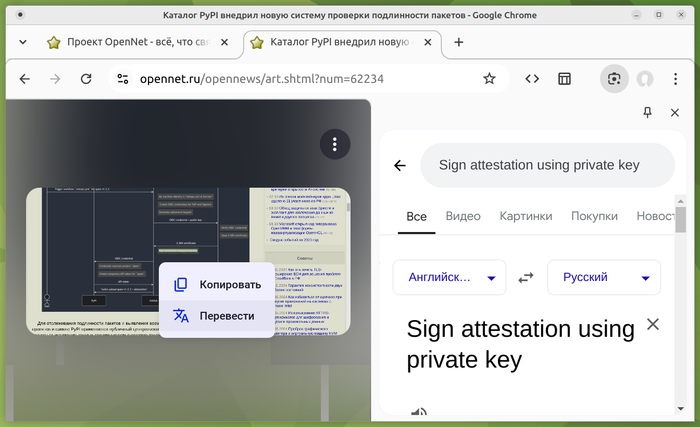This screenshot has width=700, height=427.
Task: Close the Lens side panel
Action: tap(675, 113)
